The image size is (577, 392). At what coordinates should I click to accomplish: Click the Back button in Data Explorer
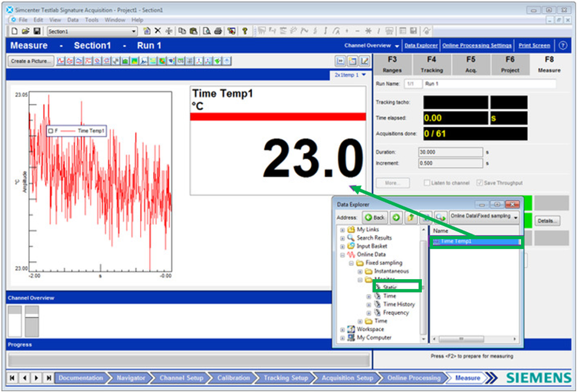374,217
